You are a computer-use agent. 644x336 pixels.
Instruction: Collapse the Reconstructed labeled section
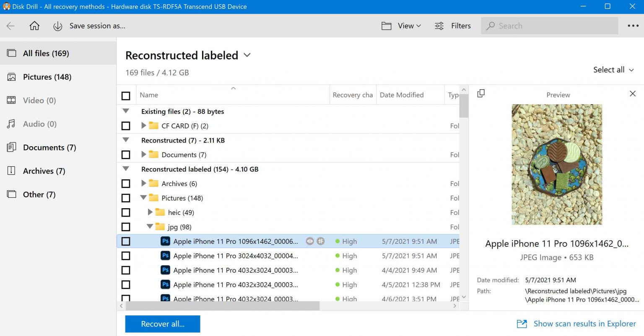(126, 169)
